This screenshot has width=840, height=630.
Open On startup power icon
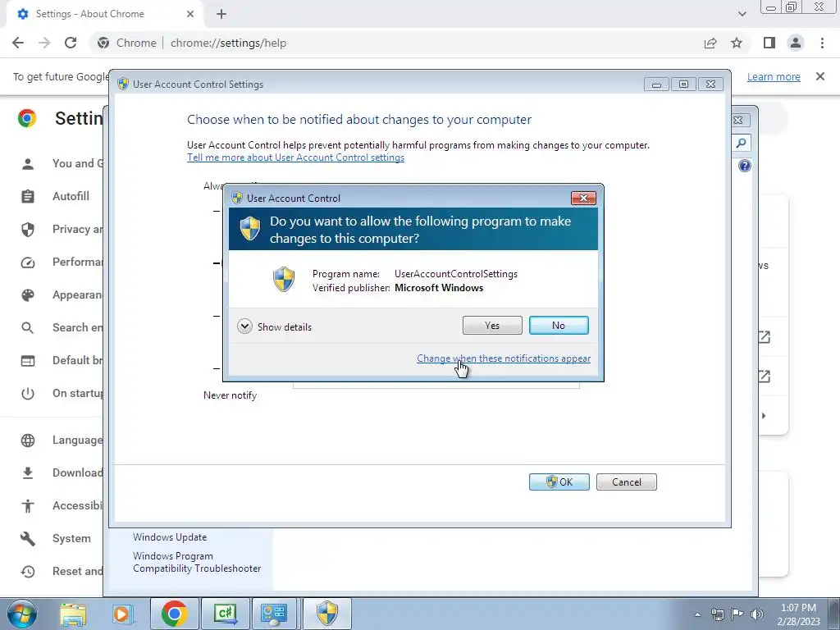pos(28,394)
